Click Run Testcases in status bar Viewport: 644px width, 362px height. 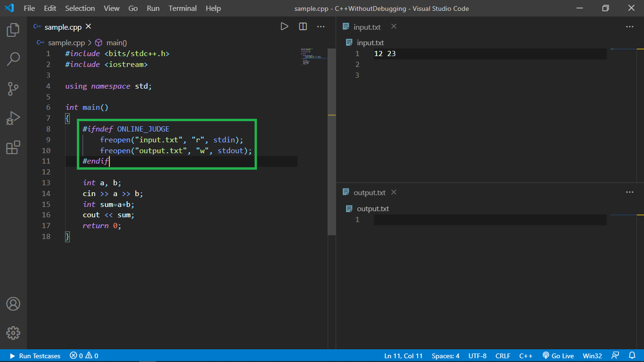click(x=35, y=356)
